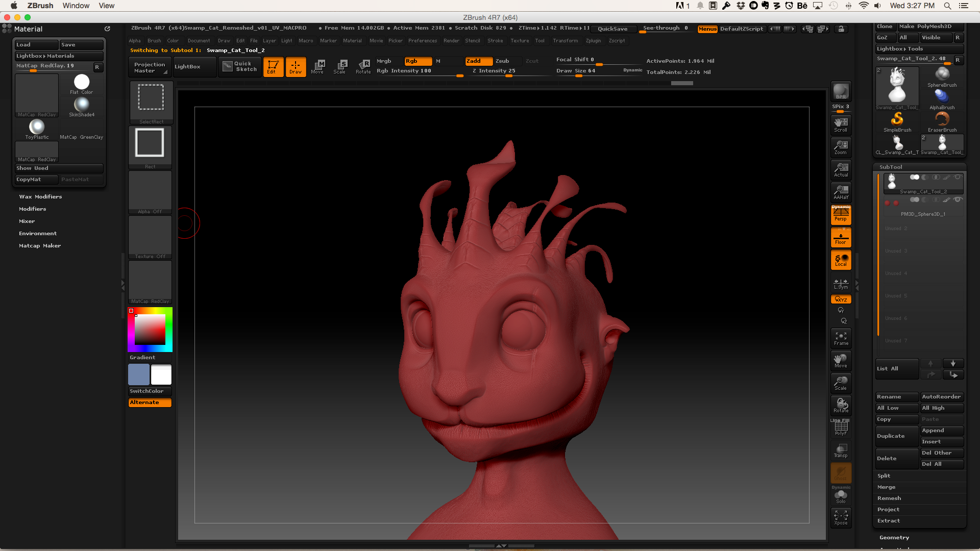The image size is (980, 551).
Task: Open the Preferences menu
Action: click(x=422, y=41)
